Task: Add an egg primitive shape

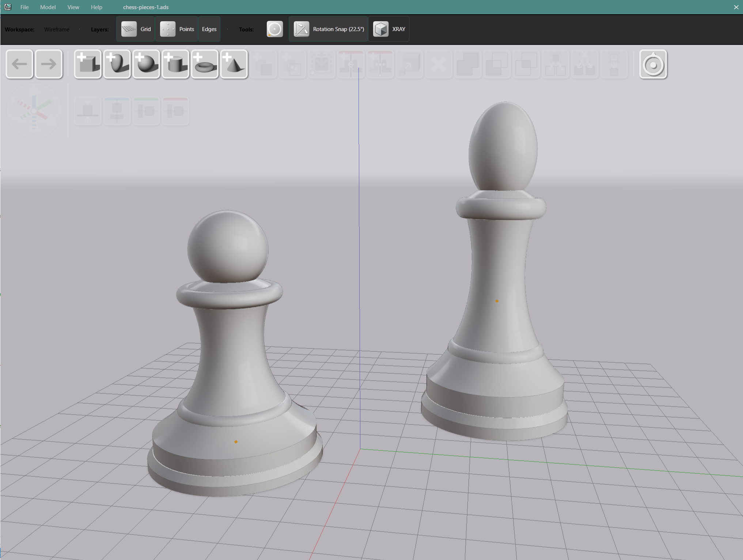Action: (x=117, y=64)
